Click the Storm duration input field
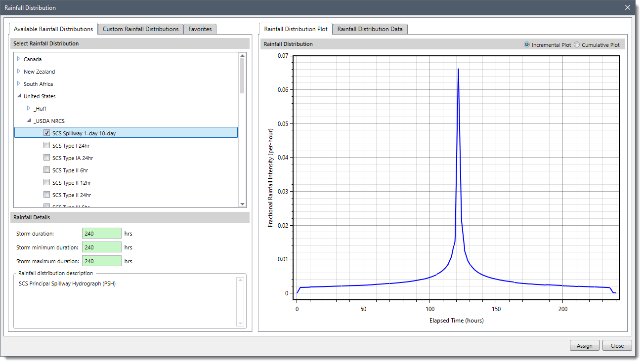The height and width of the screenshot is (364, 643). click(101, 233)
